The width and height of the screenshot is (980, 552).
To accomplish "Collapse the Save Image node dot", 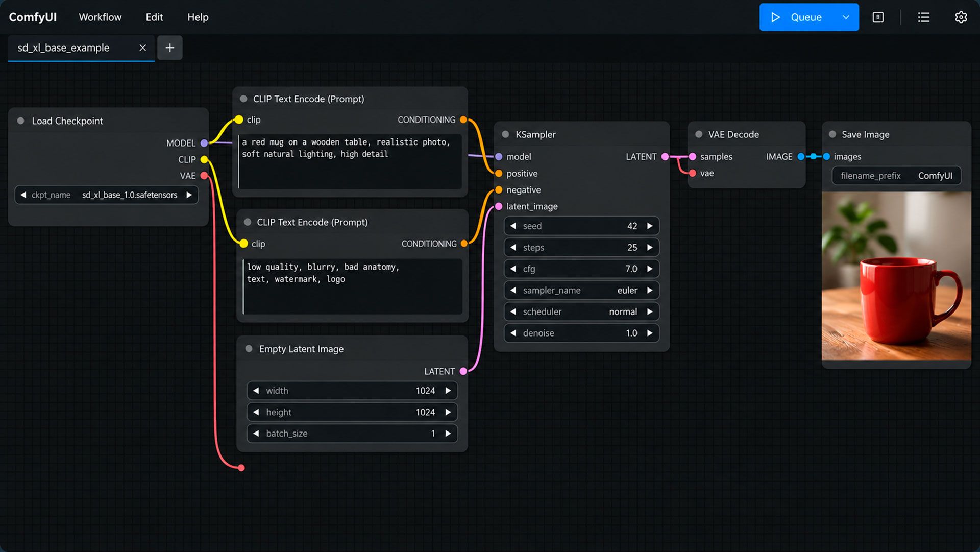I will point(832,134).
